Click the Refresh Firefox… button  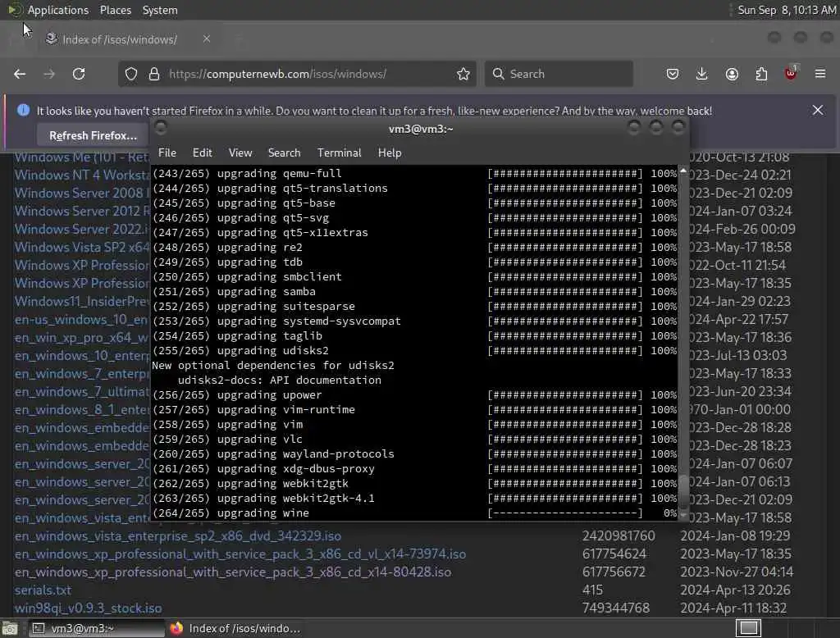click(93, 135)
